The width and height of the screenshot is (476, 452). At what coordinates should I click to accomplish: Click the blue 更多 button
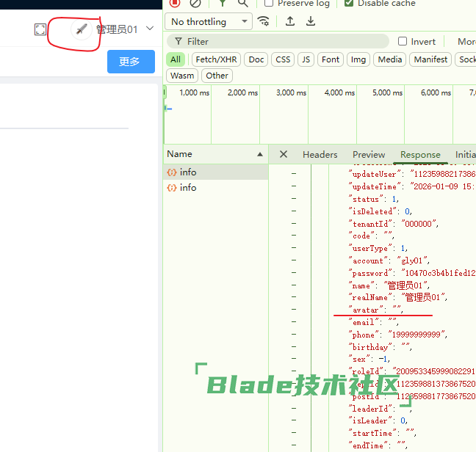[131, 62]
